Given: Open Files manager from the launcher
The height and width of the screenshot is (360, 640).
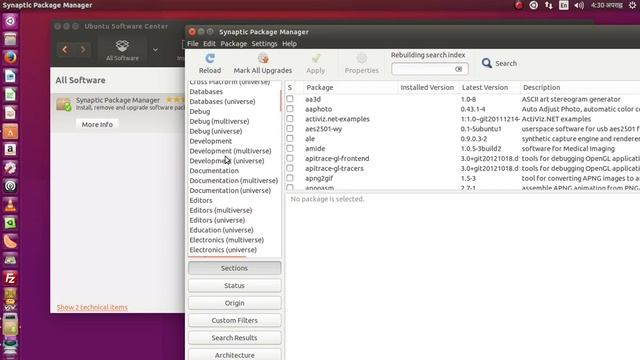Looking at the screenshot, I should (x=10, y=39).
